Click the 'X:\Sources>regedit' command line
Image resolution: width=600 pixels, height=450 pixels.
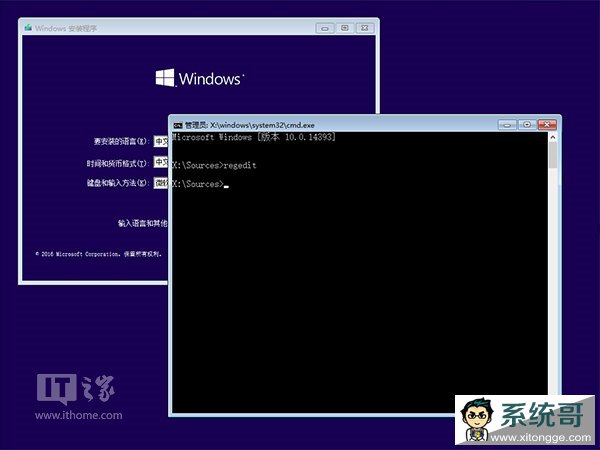tap(214, 165)
